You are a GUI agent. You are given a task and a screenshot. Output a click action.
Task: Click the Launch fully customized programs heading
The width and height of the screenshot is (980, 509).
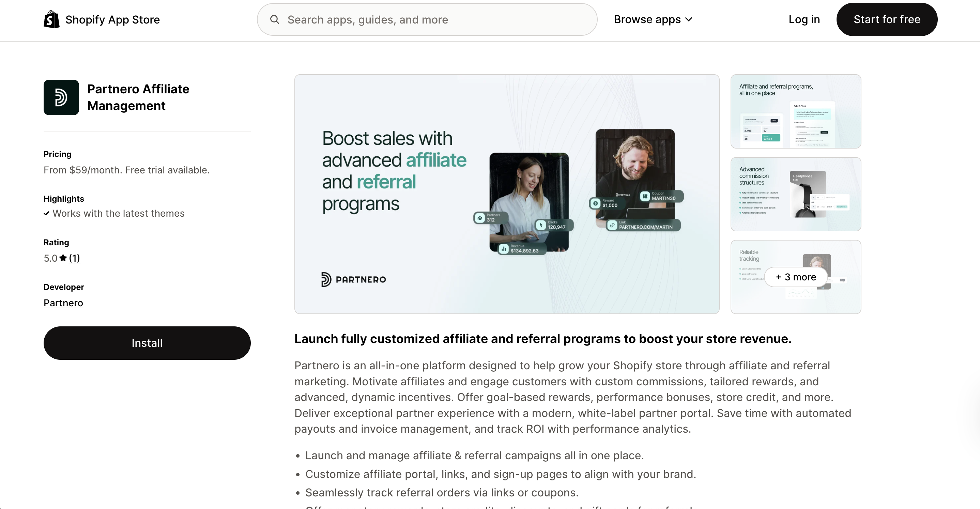543,339
